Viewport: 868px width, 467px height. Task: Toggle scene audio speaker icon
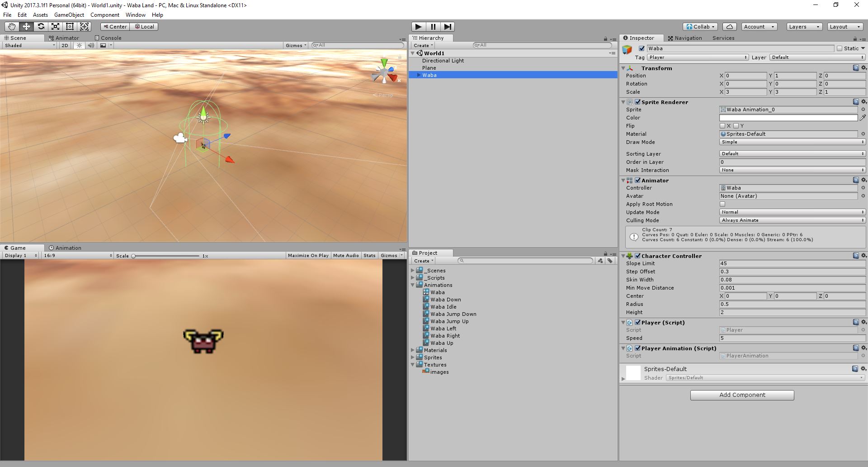point(91,45)
